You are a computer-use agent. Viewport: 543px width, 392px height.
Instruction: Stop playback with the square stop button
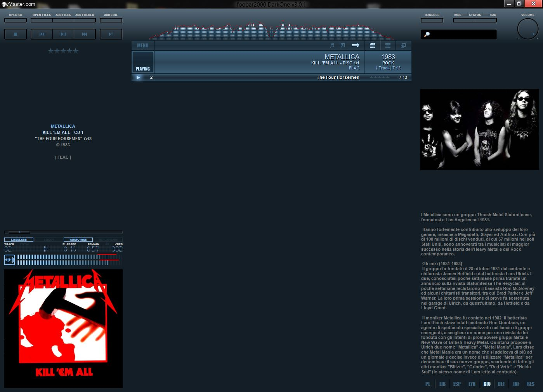tap(16, 34)
